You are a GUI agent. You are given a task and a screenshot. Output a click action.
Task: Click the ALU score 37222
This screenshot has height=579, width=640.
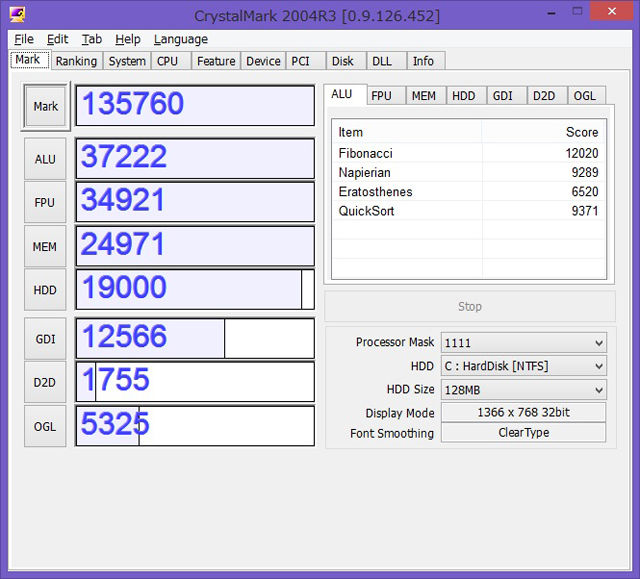click(x=195, y=159)
